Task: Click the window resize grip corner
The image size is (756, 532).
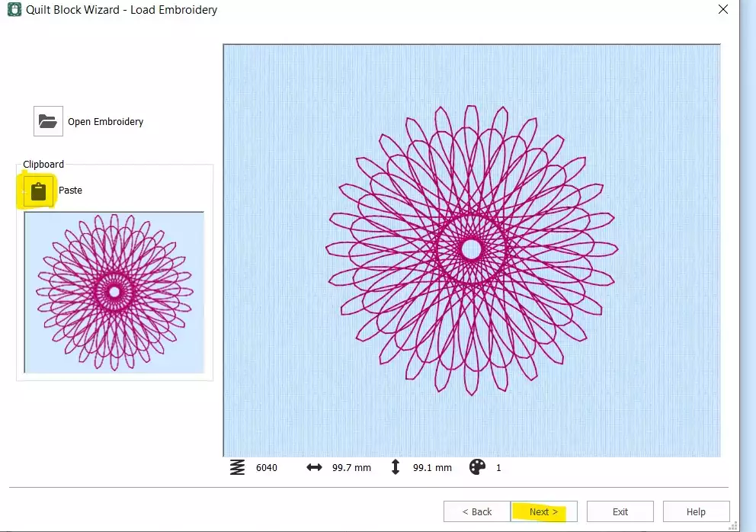Action: pyautogui.click(x=733, y=526)
